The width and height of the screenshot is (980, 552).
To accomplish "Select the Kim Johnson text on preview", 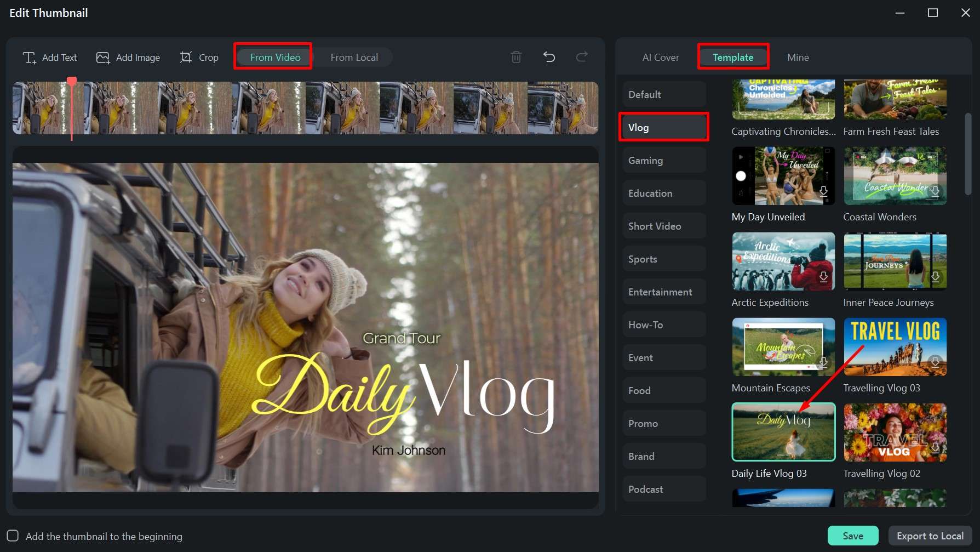I will click(x=409, y=450).
